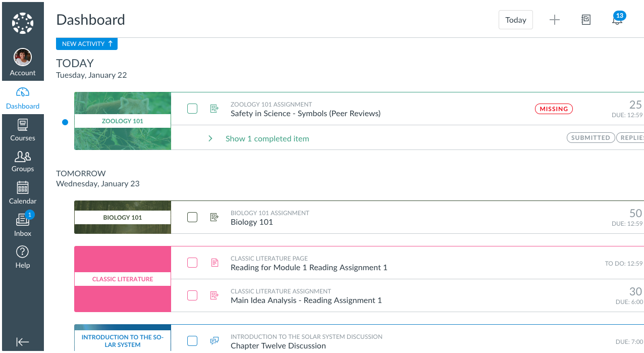Open Chapter Twelve Discussion link

point(278,346)
